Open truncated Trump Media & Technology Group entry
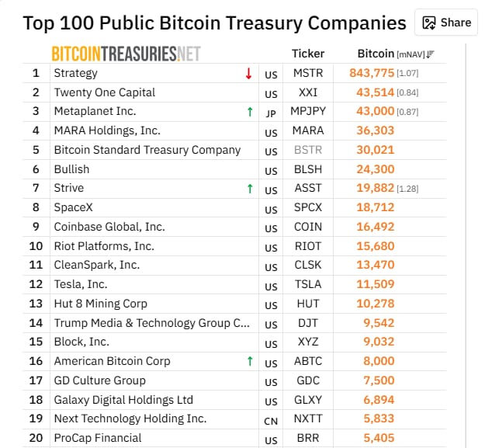Image resolution: width=485 pixels, height=448 pixels. pos(152,323)
